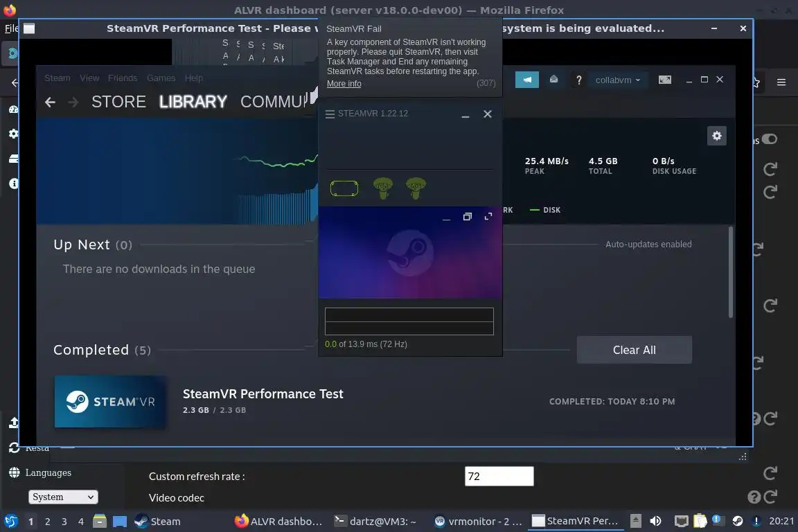Screen dimensions: 798x532
Task: Click the SteamVR frame timing graph
Action: pyautogui.click(x=409, y=321)
